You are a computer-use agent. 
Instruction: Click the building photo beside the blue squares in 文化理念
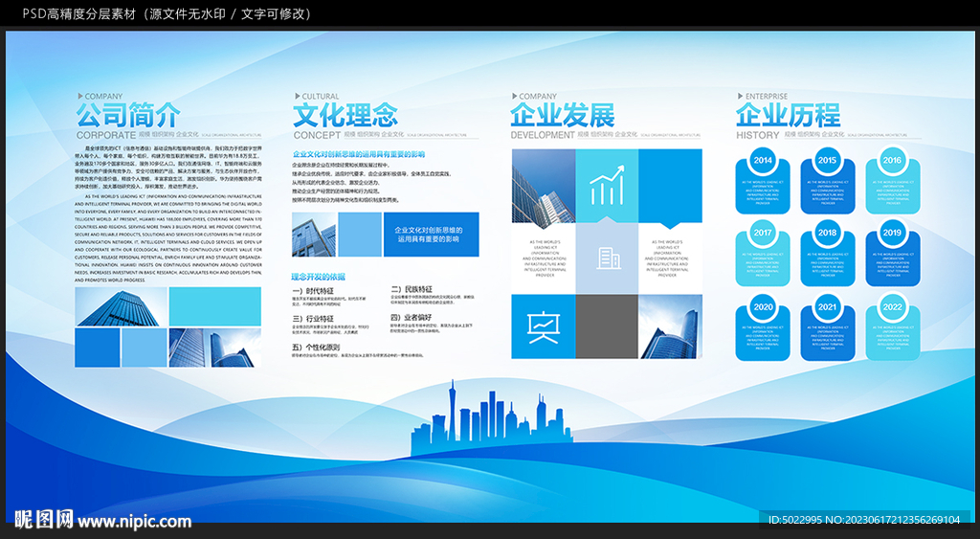[314, 235]
